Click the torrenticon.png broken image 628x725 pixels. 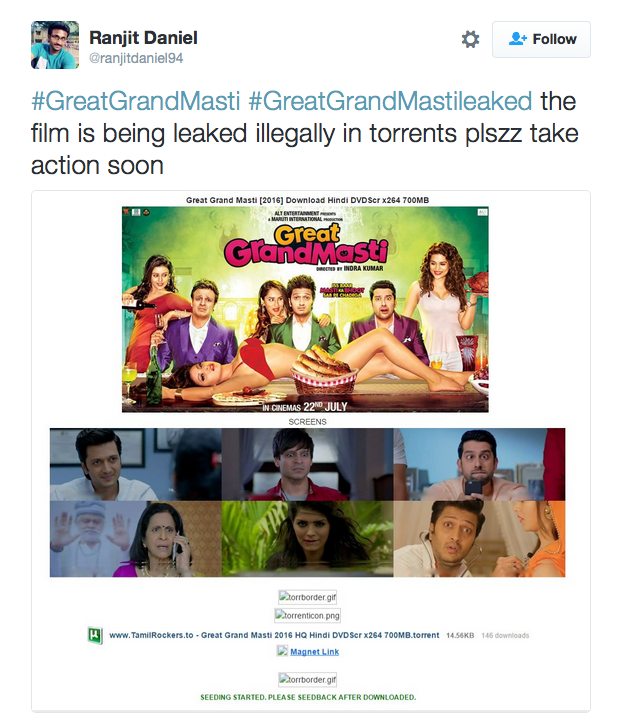(x=308, y=615)
